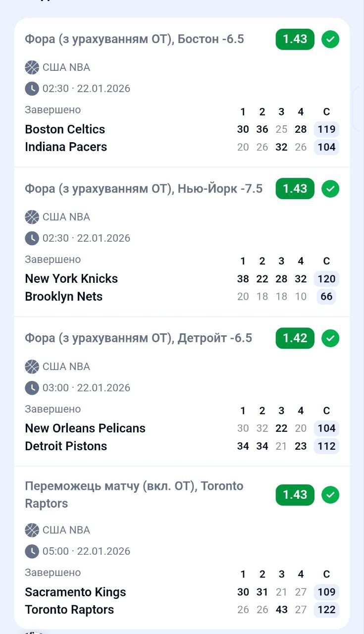Open Detroit Pistons team name
This screenshot has width=364, height=634.
[66, 446]
